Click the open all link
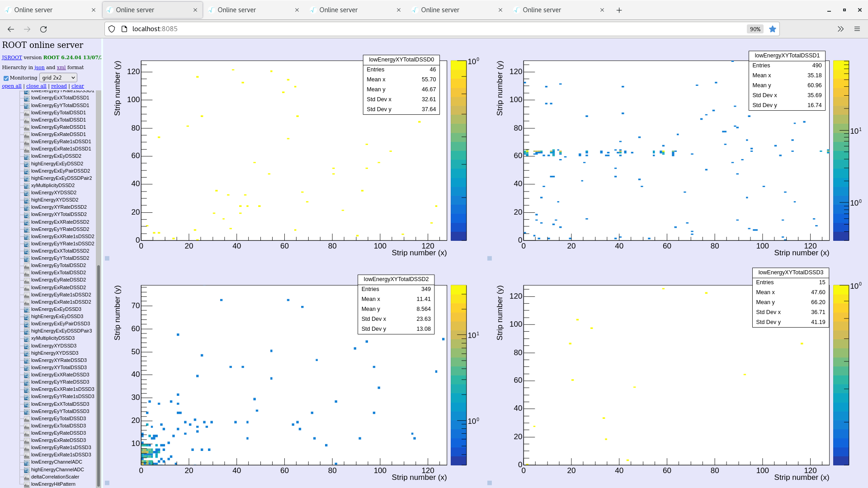This screenshot has height=488, width=868. coord(12,86)
